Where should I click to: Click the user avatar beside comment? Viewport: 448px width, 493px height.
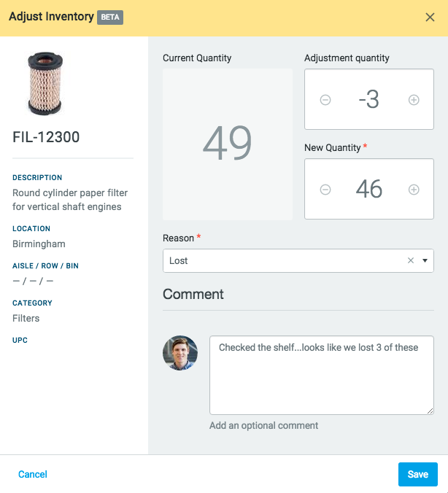click(x=180, y=353)
